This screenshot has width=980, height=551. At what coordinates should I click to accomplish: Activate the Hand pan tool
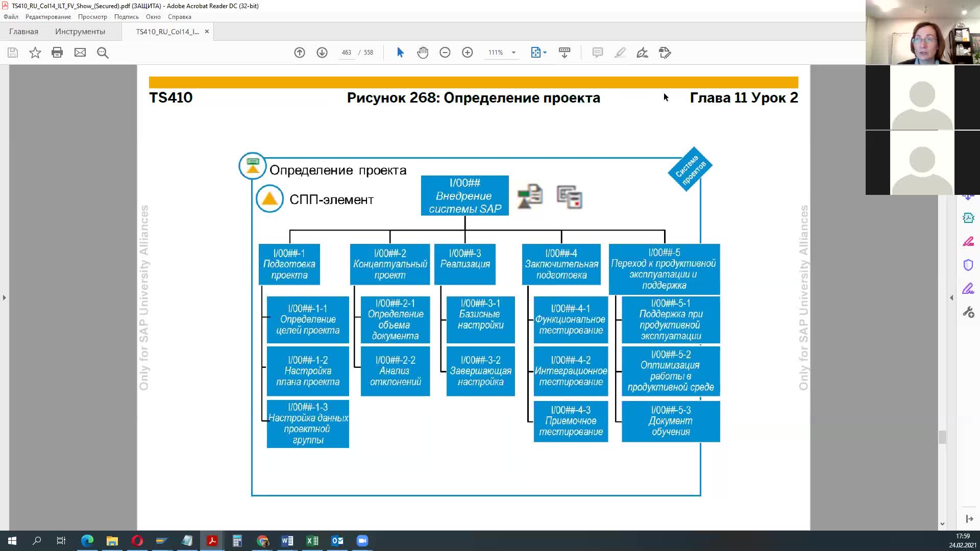(x=423, y=53)
